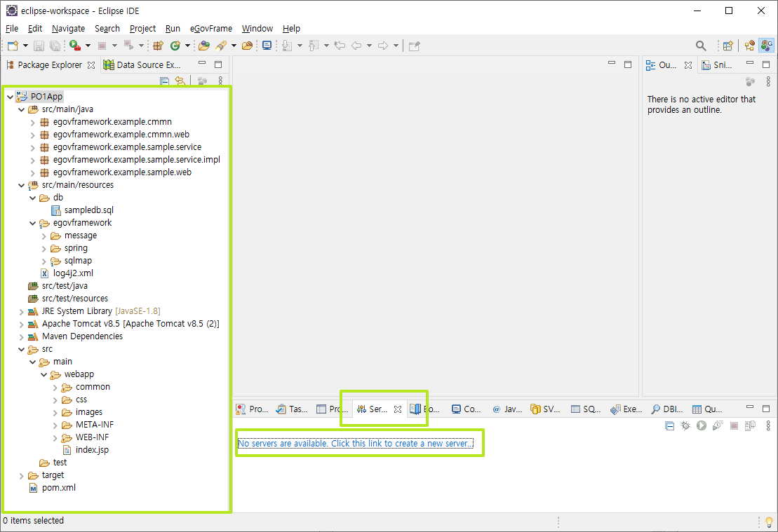The image size is (778, 532).
Task: Click the Previous Annotation toolbar icon
Action: 314,46
